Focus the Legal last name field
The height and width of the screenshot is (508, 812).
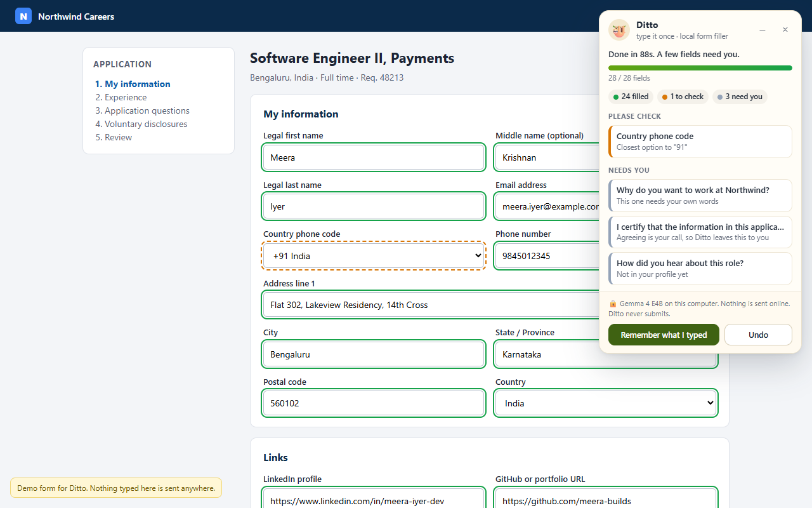click(374, 206)
